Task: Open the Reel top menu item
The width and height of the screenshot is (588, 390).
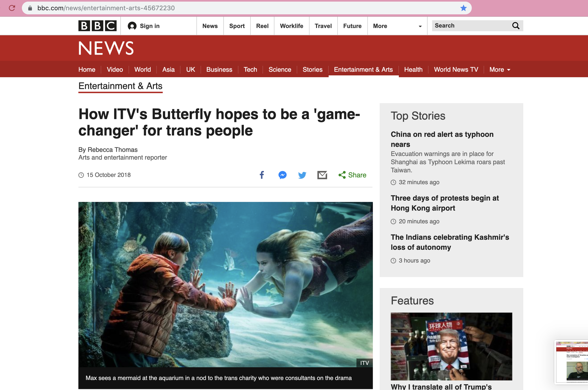Action: tap(262, 26)
